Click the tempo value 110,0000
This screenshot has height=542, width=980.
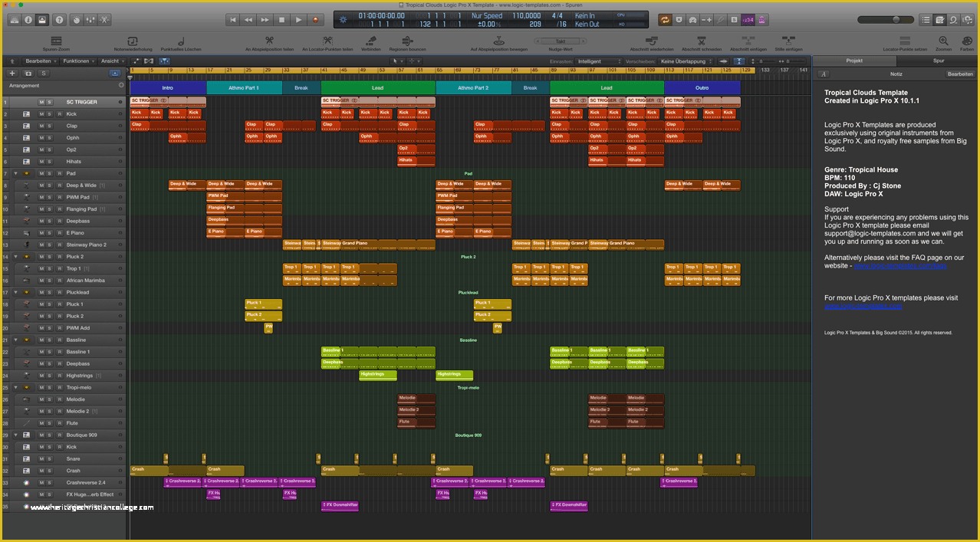526,15
